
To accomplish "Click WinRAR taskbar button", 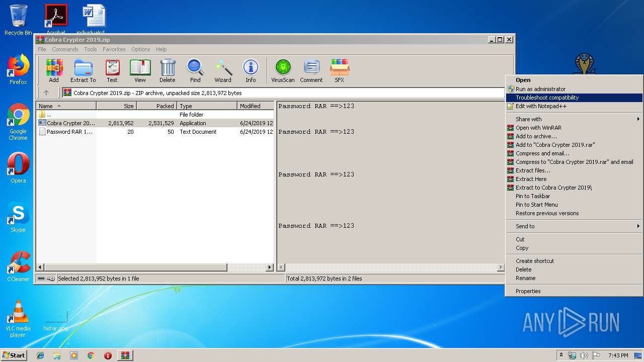I will [x=125, y=355].
